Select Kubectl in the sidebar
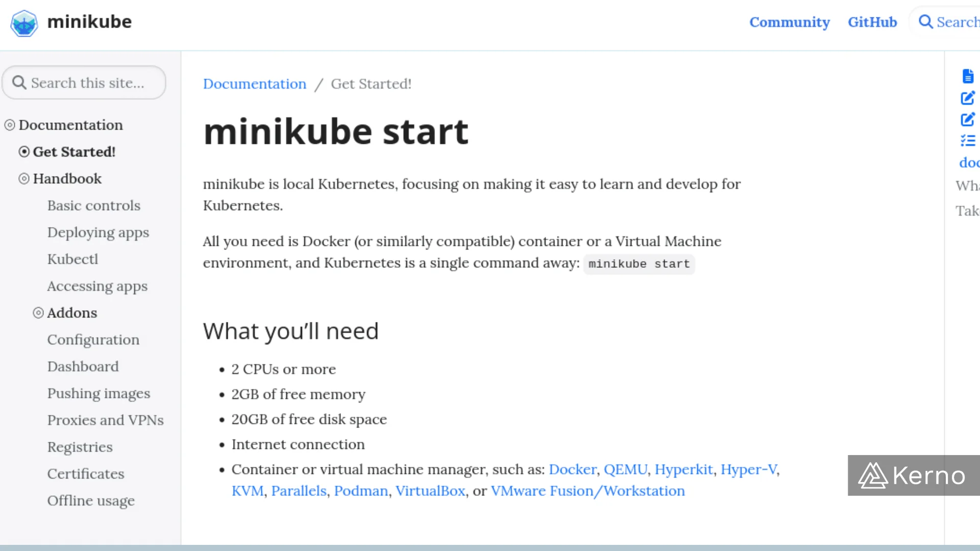 pos(72,259)
